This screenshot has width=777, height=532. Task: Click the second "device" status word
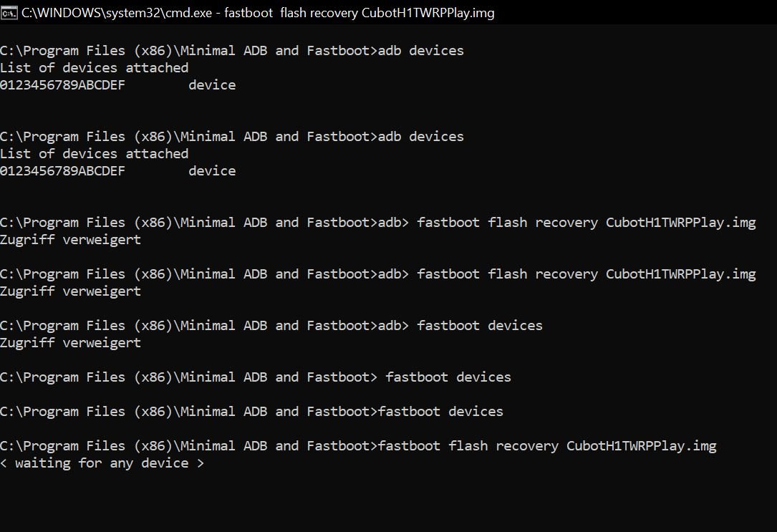212,171
